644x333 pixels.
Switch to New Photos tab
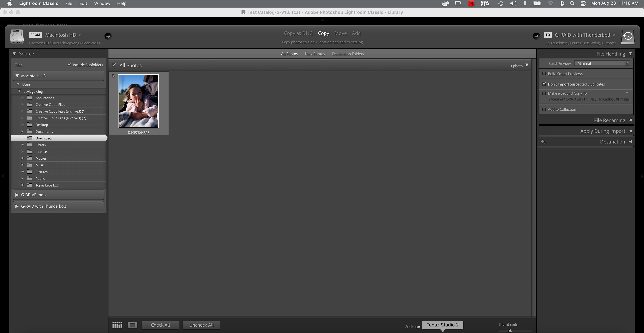pos(315,54)
